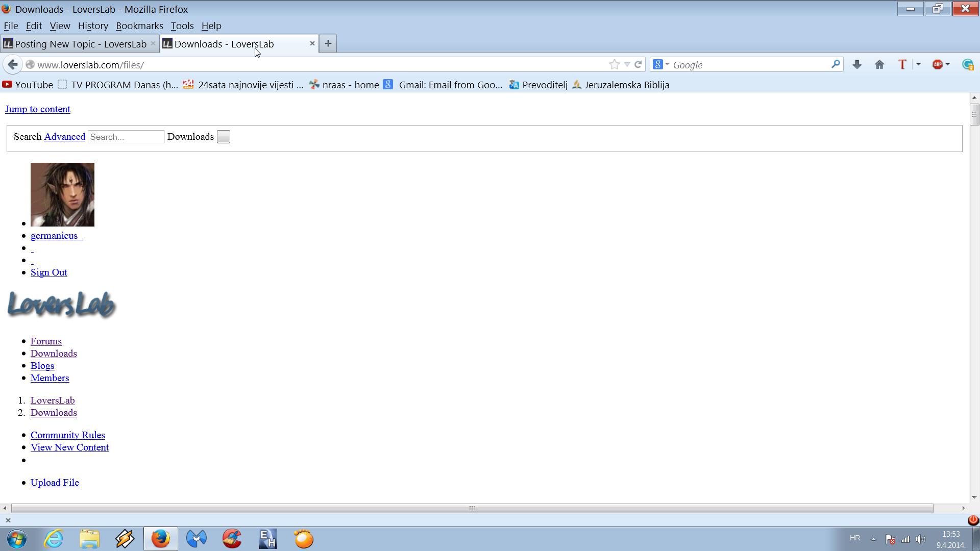Viewport: 980px width, 551px height.
Task: Toggle the checkbox next to Downloads in the search form
Action: click(224, 137)
